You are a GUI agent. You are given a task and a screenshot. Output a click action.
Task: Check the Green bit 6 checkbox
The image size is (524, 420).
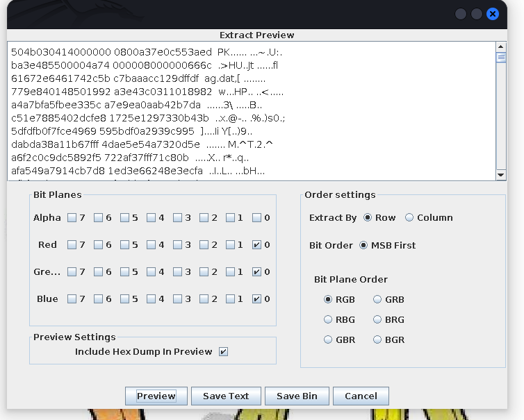98,271
